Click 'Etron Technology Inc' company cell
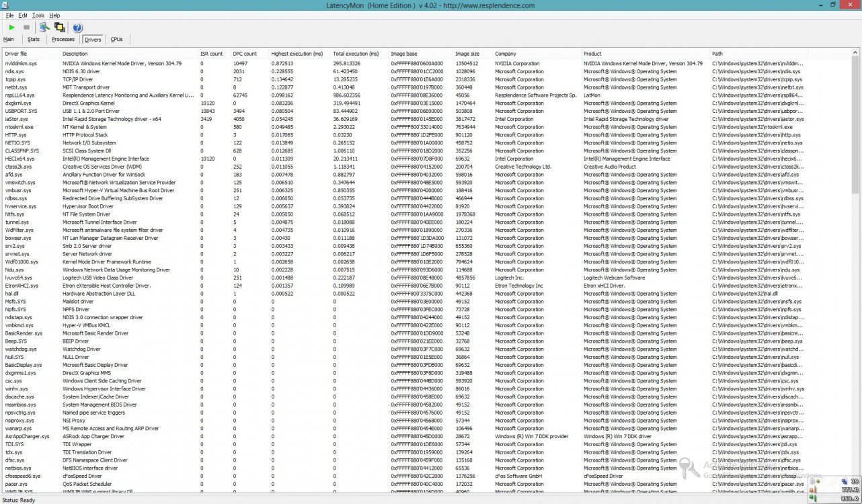Image resolution: width=862 pixels, height=504 pixels. 518,286
